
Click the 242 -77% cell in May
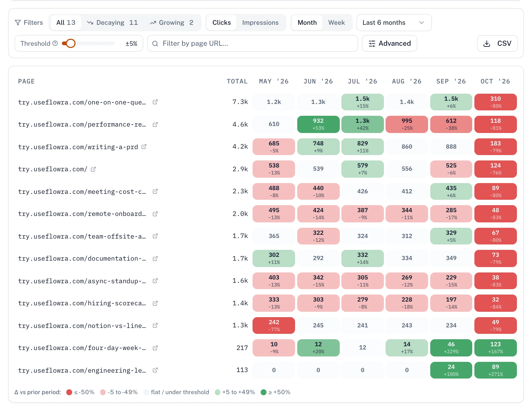click(274, 325)
